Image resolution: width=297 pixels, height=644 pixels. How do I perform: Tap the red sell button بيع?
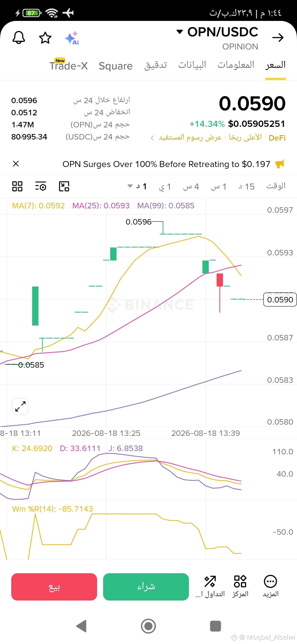(54, 587)
